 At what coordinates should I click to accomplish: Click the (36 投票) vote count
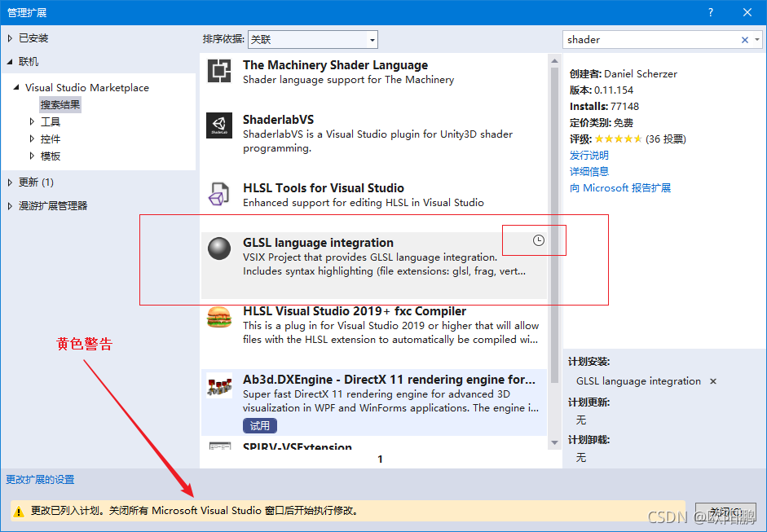click(x=666, y=138)
